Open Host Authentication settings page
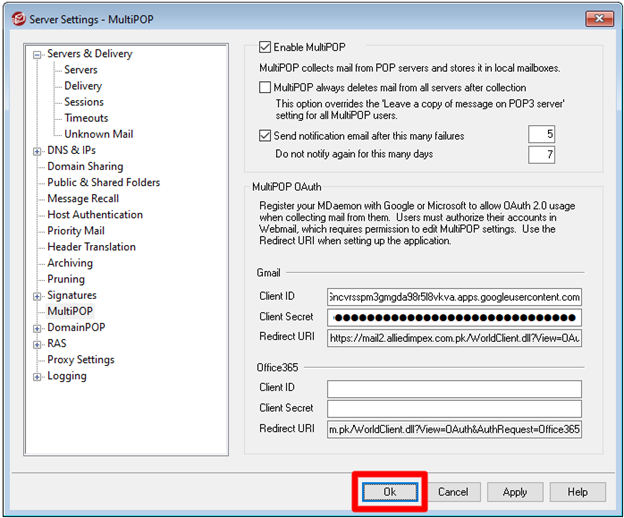 94,215
